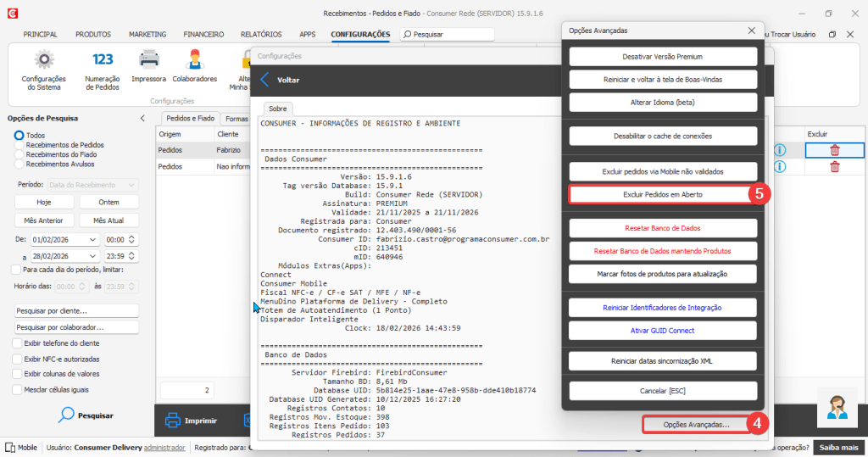
Task: Select the Todos radio button
Action: coord(19,135)
